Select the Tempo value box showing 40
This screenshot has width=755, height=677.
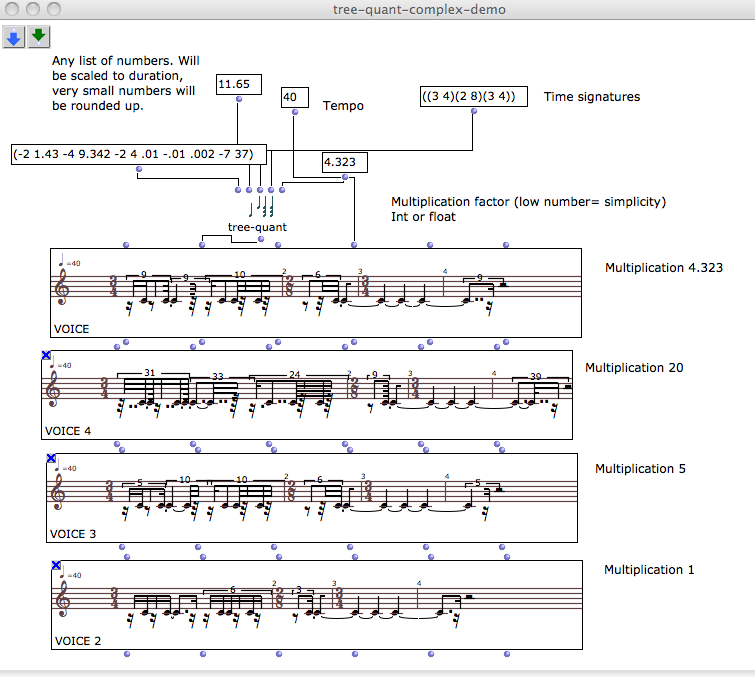click(x=294, y=98)
